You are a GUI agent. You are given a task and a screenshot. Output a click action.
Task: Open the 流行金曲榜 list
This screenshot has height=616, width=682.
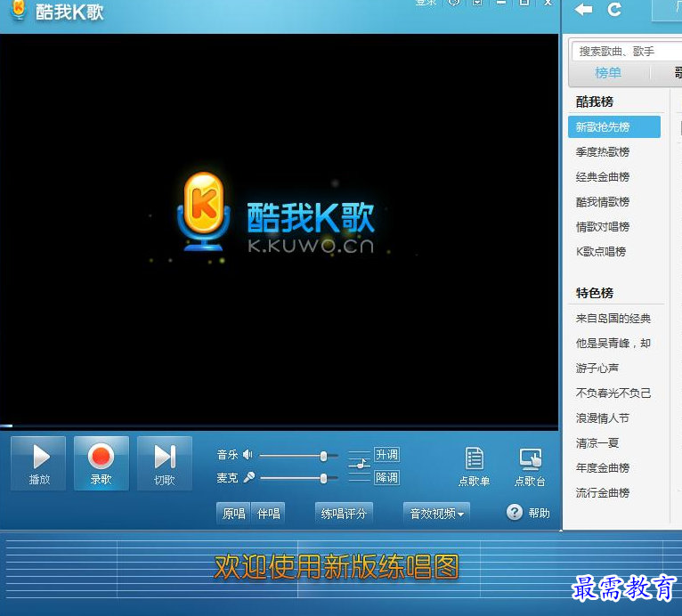coord(603,493)
